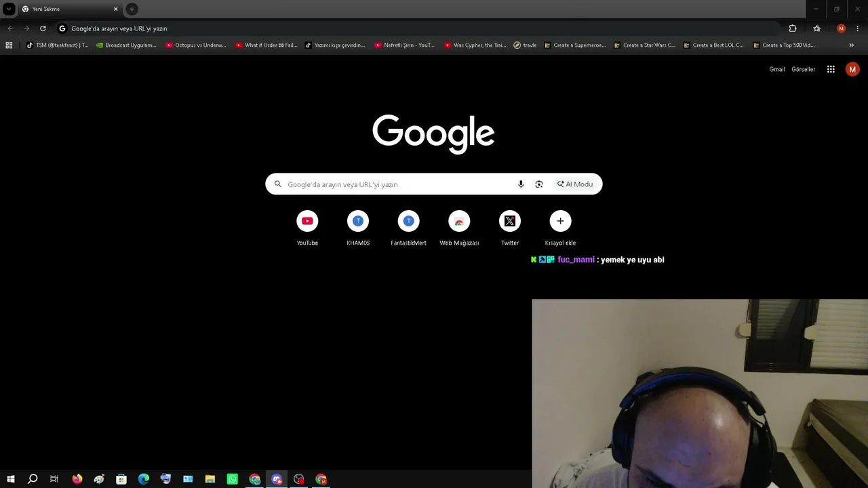Open the tab search dropdown arrow
868x488 pixels.
[9, 9]
